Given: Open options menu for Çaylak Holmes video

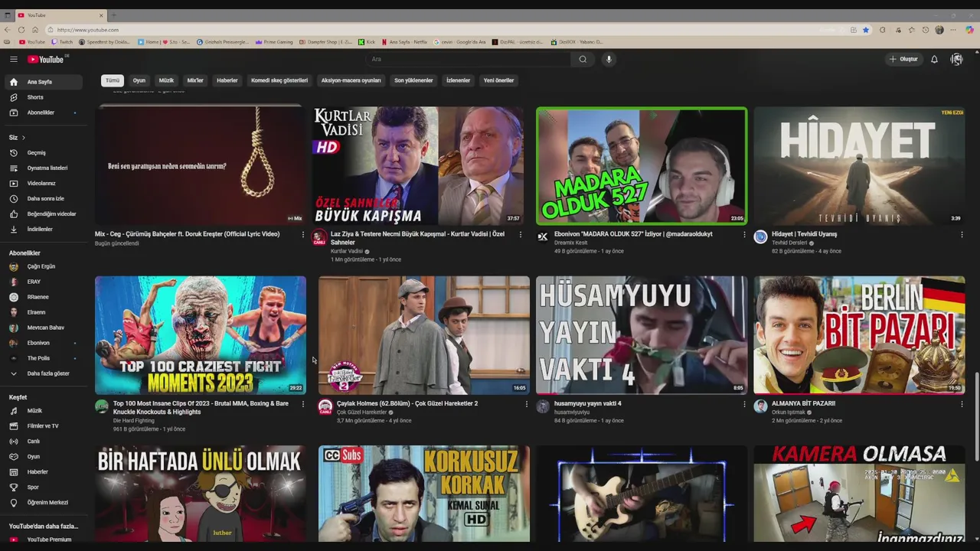Looking at the screenshot, I should pos(526,404).
